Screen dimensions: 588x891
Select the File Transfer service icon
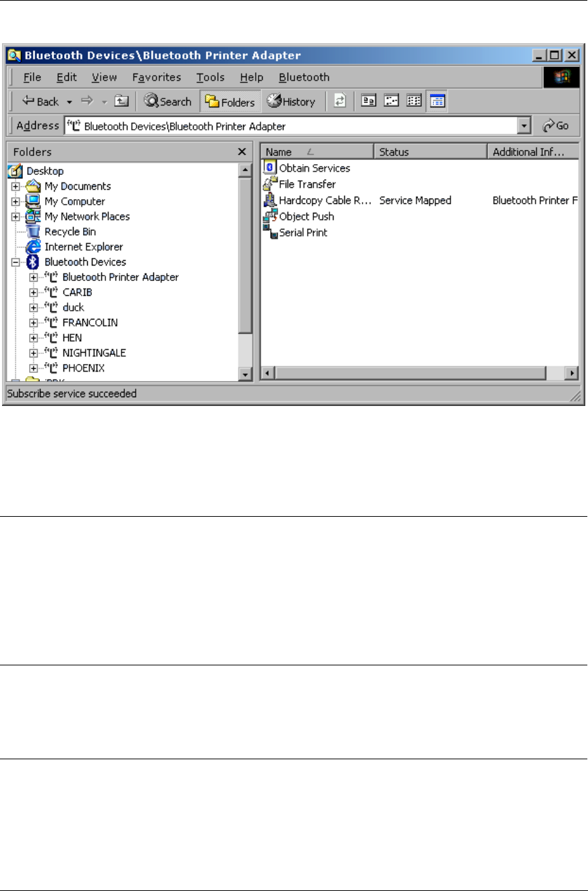(x=270, y=184)
